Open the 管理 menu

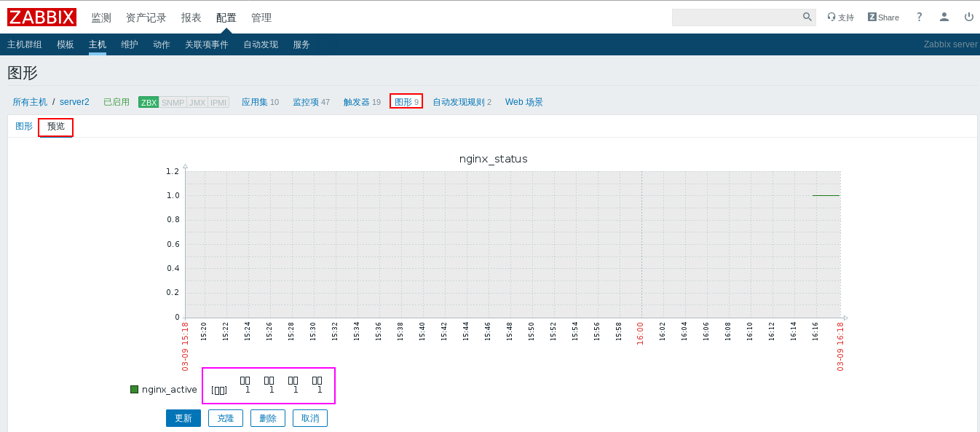tap(261, 17)
